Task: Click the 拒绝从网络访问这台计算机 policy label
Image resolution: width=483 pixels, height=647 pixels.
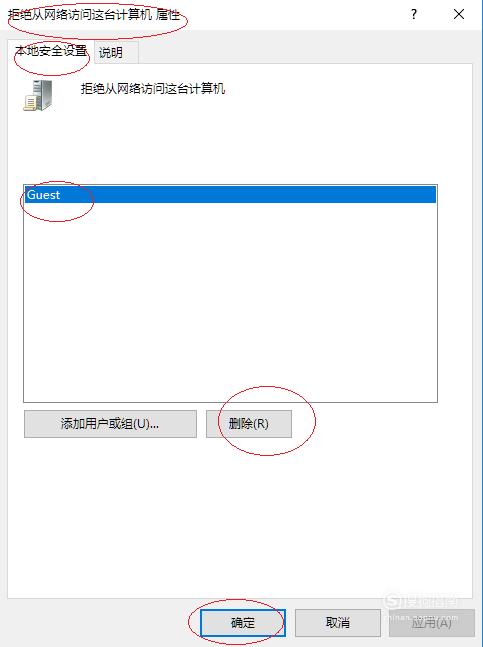Action: point(153,89)
